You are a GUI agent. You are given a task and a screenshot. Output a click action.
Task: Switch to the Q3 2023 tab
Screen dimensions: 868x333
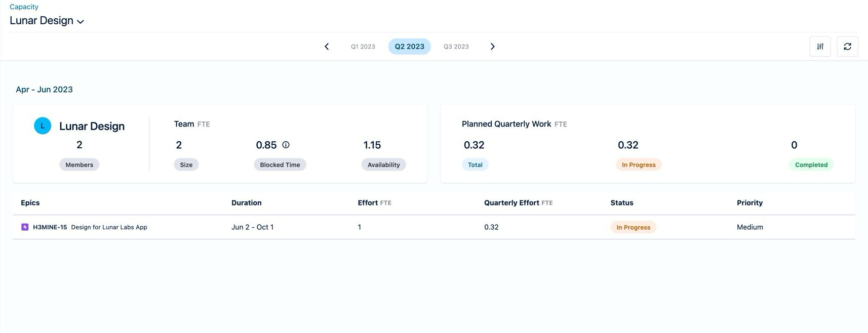click(456, 47)
